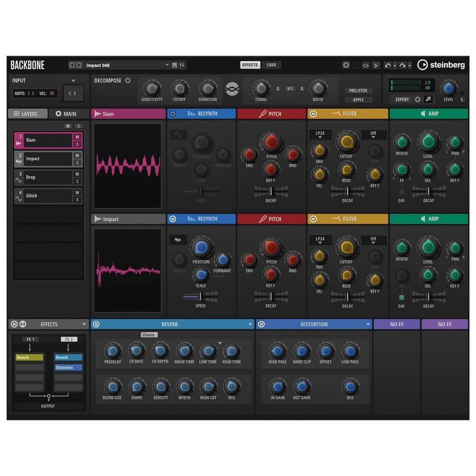Image resolution: width=476 pixels, height=476 pixels.
Task: Select the FX 1 bus tab
Action: 30,339
